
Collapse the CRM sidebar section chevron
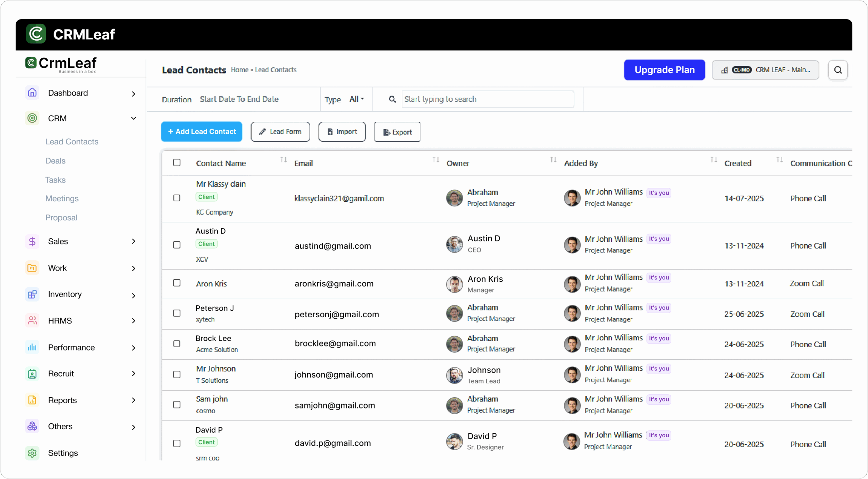tap(134, 118)
